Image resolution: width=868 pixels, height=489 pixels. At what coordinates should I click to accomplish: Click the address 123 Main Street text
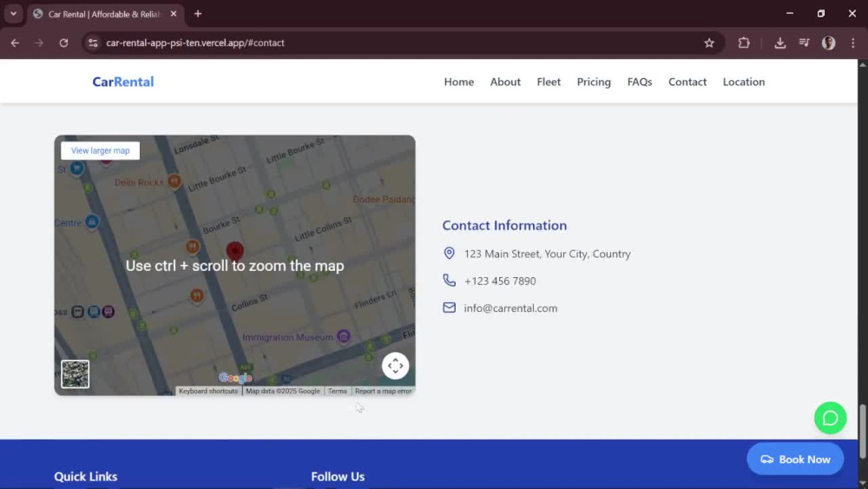point(547,254)
